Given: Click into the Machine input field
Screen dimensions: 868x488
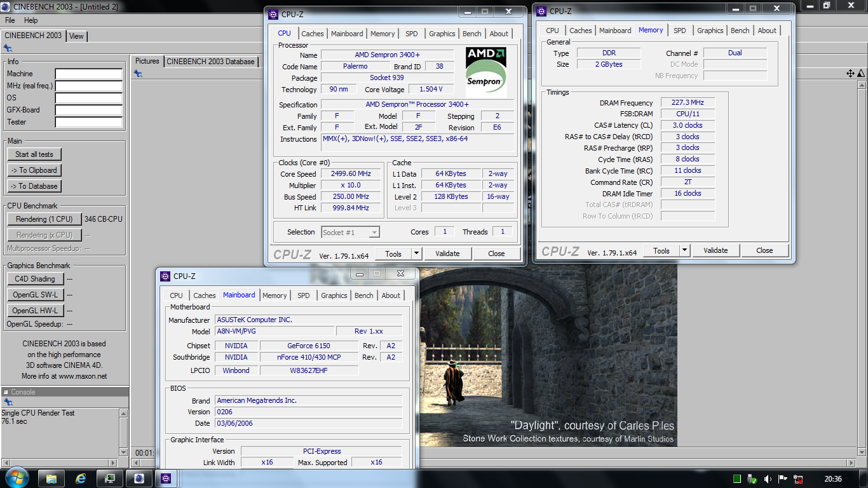Looking at the screenshot, I should 89,74.
